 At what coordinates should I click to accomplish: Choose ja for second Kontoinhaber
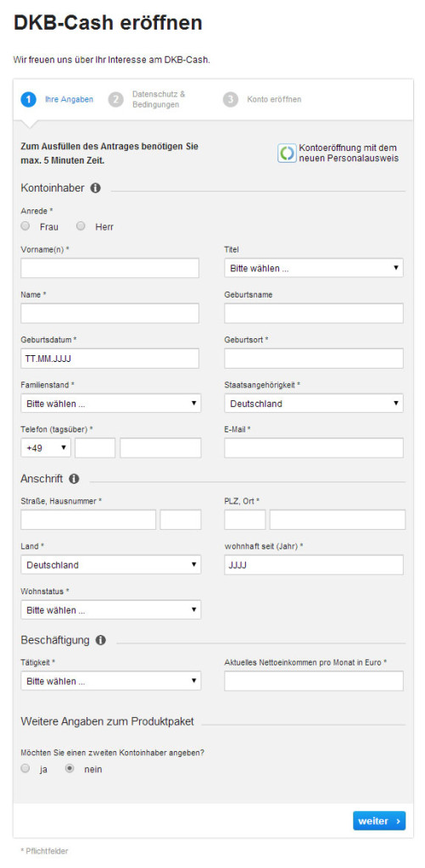(25, 768)
